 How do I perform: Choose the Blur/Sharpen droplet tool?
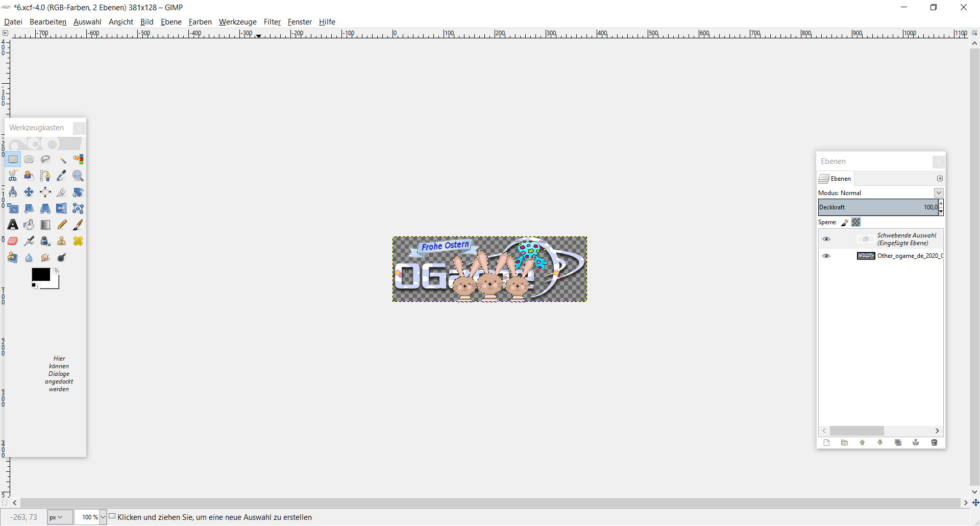(x=29, y=257)
